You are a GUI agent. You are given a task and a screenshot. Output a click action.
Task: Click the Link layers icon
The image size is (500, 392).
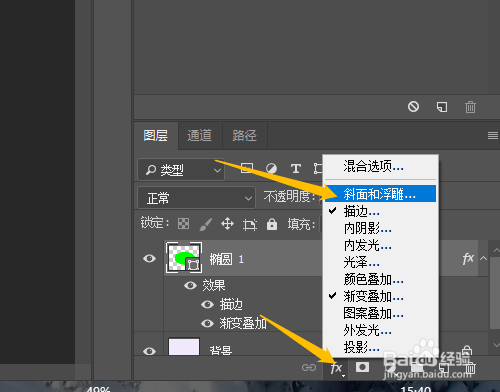309,368
